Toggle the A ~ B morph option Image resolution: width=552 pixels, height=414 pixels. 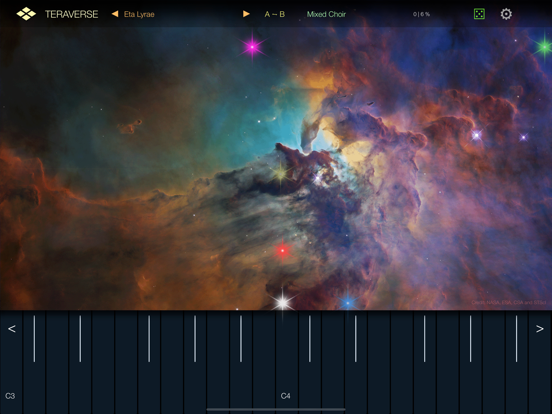[x=275, y=14]
